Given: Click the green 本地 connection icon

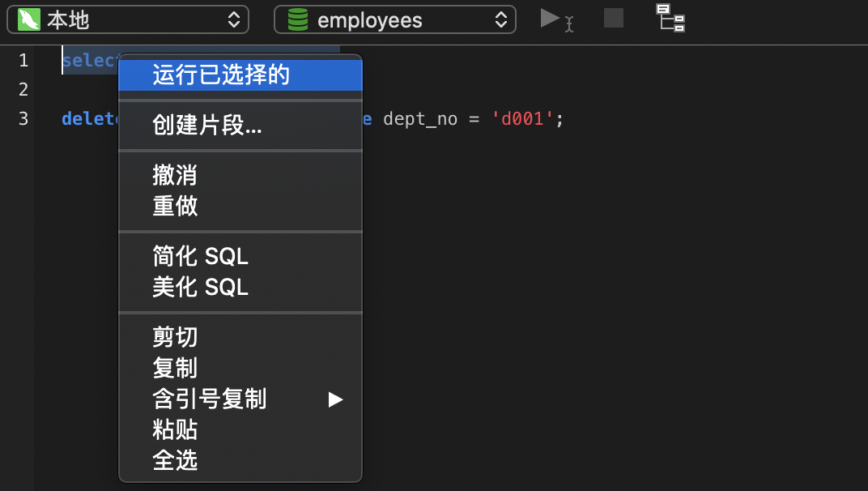Looking at the screenshot, I should (x=29, y=20).
